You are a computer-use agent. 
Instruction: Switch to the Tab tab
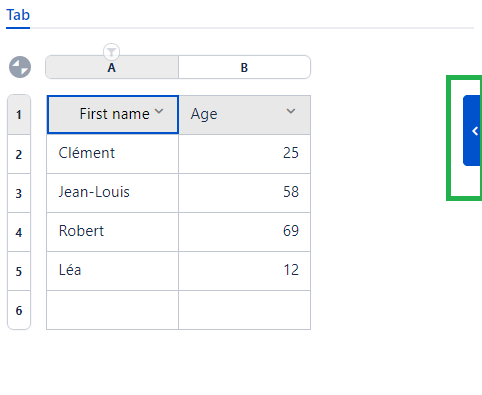(18, 15)
